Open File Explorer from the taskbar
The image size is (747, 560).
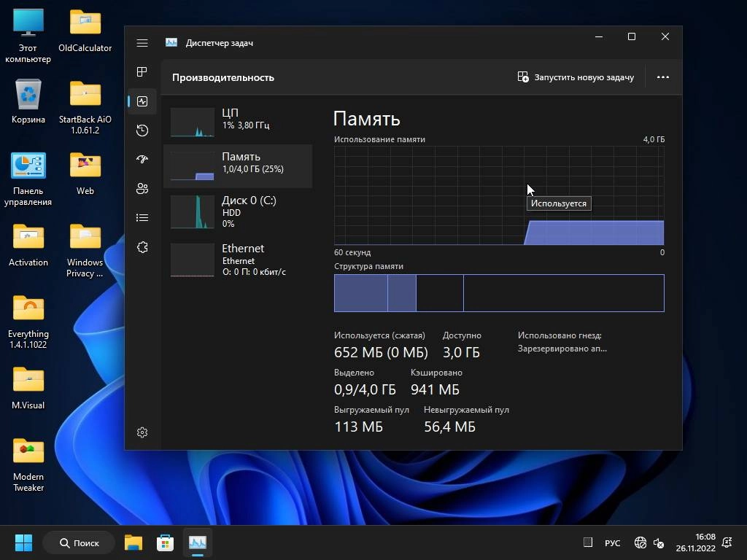point(133,542)
